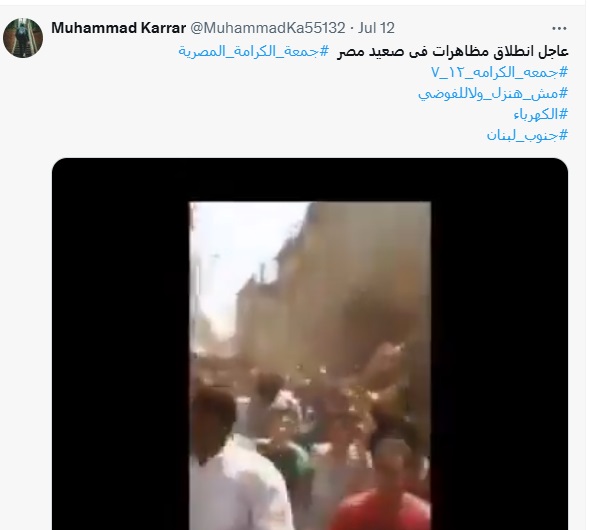
Task: Click the black bar above the video frame
Action: [x=310, y=180]
